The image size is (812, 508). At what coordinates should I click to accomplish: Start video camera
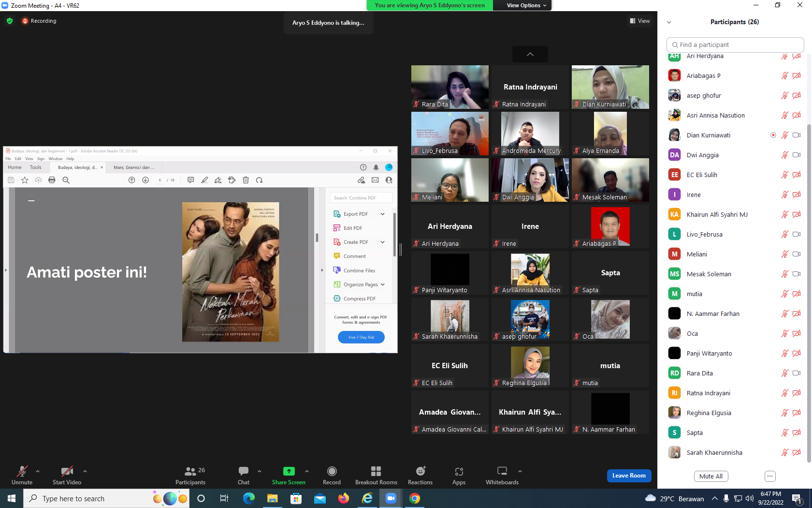click(67, 475)
